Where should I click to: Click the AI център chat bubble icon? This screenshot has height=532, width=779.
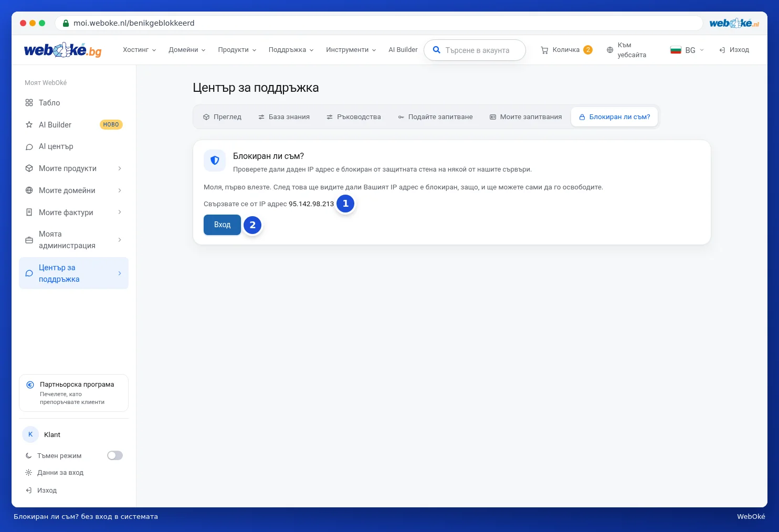(29, 147)
